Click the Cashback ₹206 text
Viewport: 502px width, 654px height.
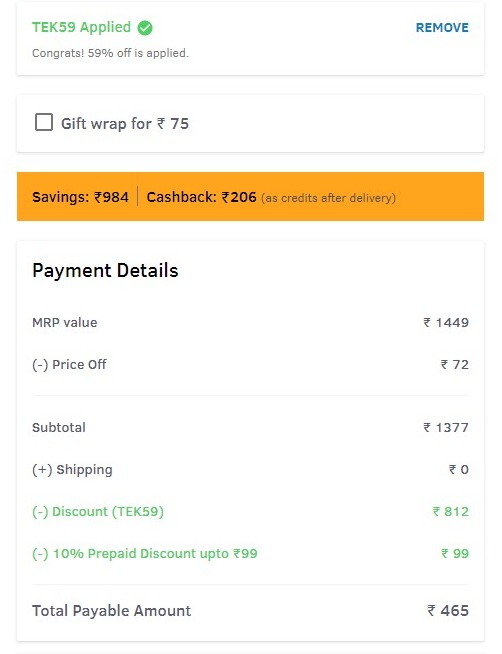click(x=201, y=197)
